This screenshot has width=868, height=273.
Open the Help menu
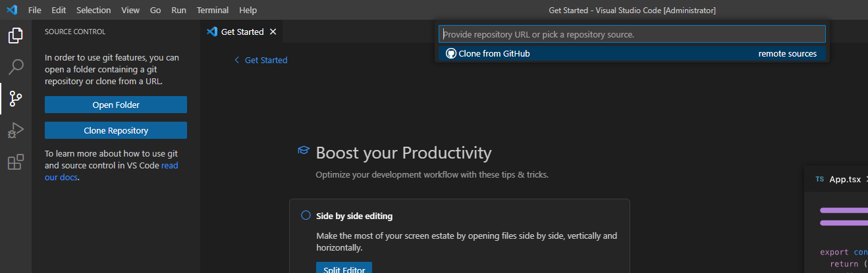point(248,11)
